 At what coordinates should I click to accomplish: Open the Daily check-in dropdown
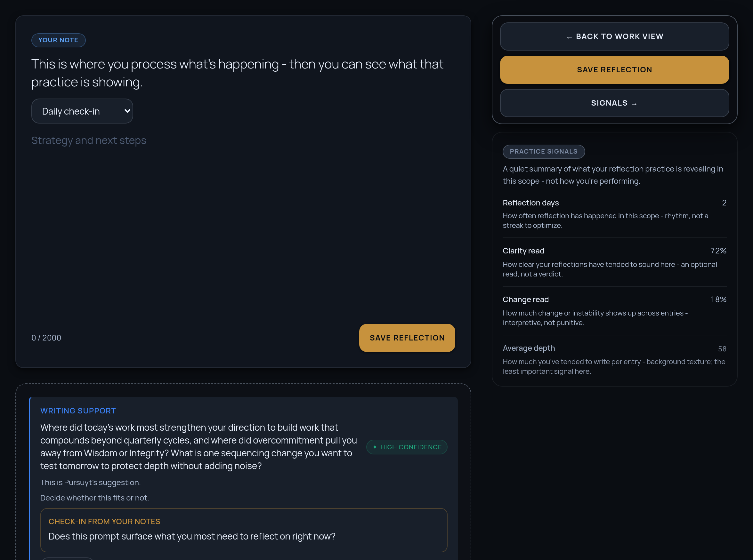(82, 111)
